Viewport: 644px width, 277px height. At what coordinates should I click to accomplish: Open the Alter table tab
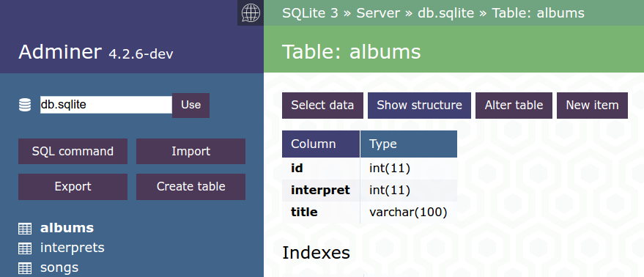click(514, 106)
